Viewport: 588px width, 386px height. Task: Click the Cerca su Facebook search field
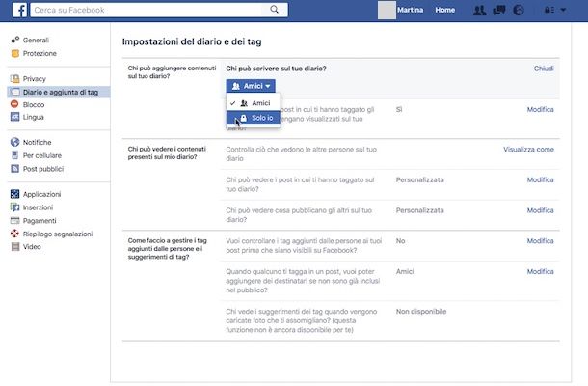point(145,10)
